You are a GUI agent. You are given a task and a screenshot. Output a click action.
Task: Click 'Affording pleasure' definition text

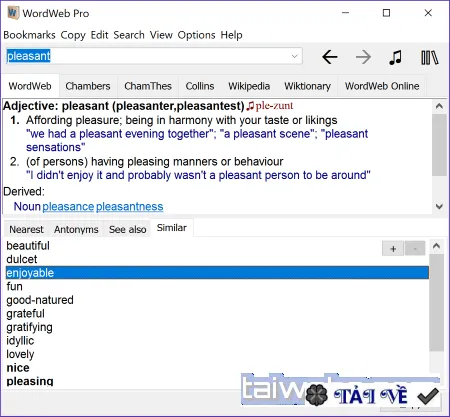182,120
